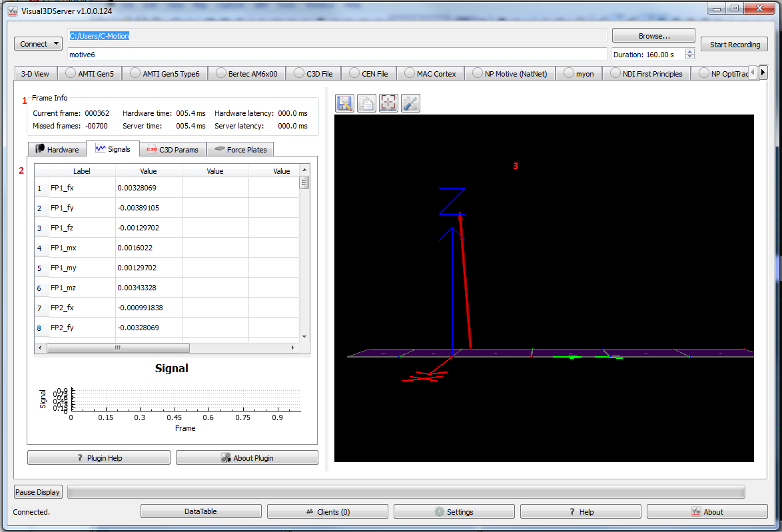Select the FP1_my label cell
Image resolution: width=782 pixels, height=532 pixels.
83,268
